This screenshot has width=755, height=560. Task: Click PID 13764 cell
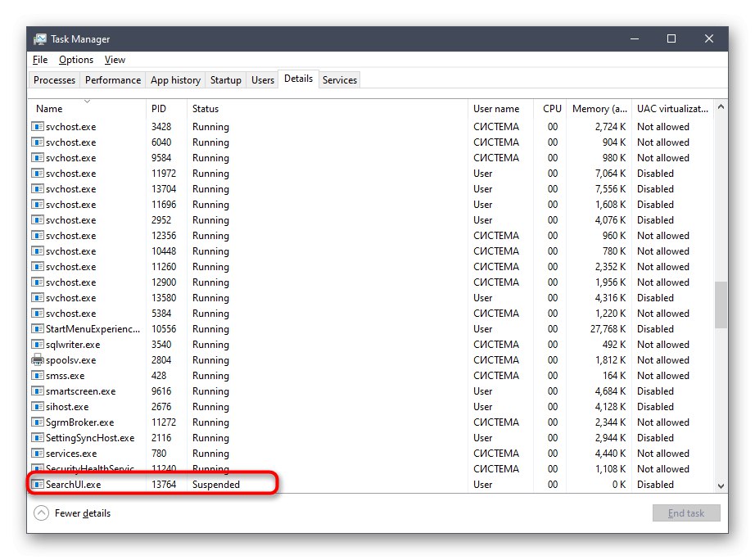point(164,485)
